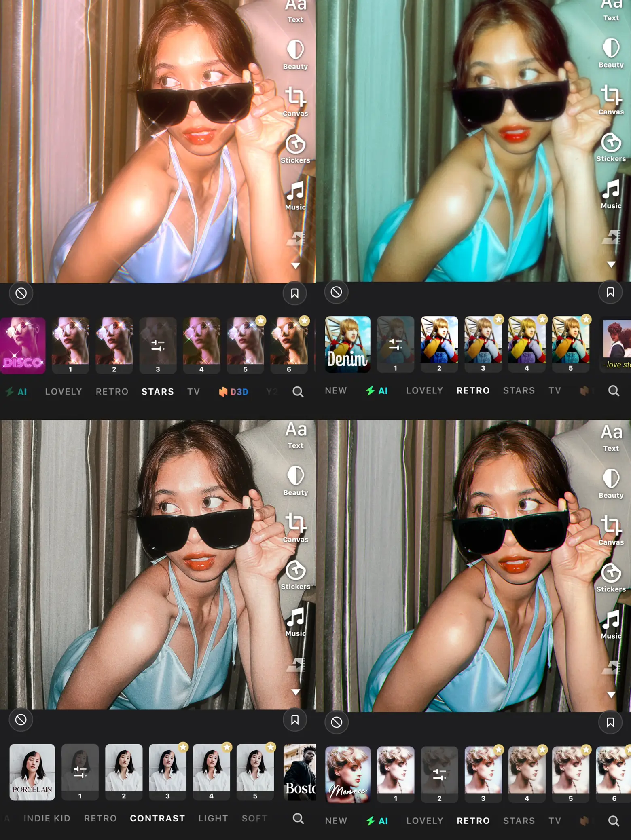Toggle the bookmark above the Denim filters
This screenshot has width=631, height=840.
[x=610, y=292]
